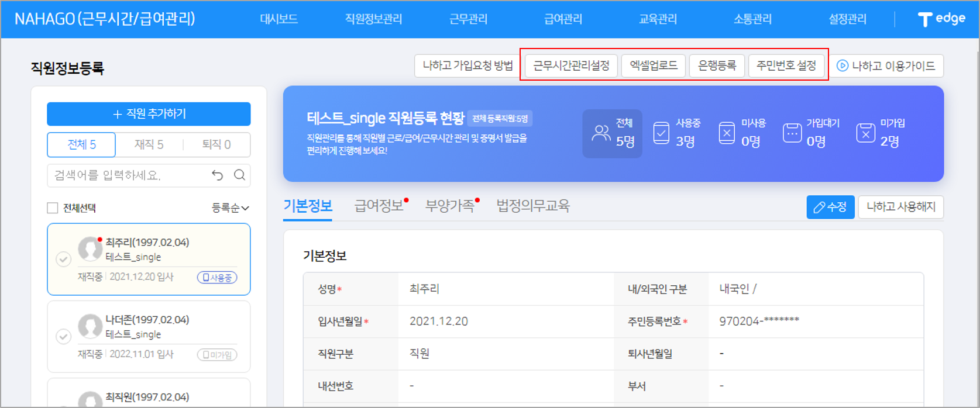Filter employees by 재직 5
The height and width of the screenshot is (408, 980).
149,144
